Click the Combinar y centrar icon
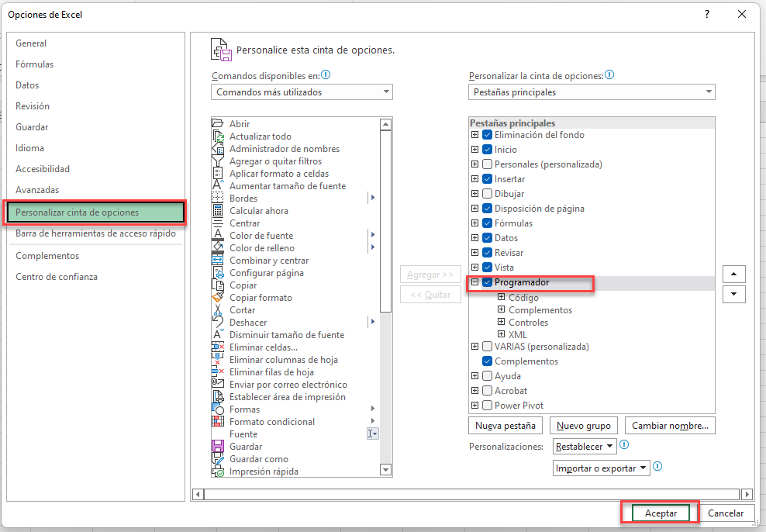 pyautogui.click(x=217, y=260)
